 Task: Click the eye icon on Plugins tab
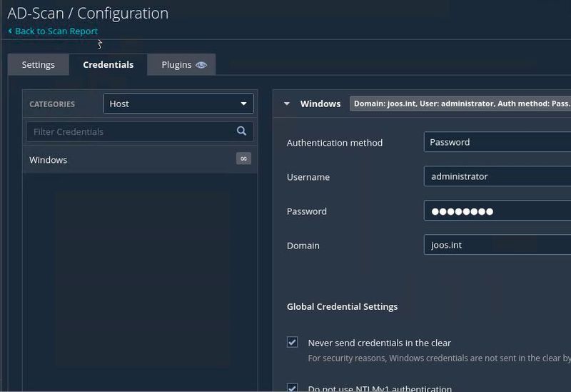(x=201, y=65)
